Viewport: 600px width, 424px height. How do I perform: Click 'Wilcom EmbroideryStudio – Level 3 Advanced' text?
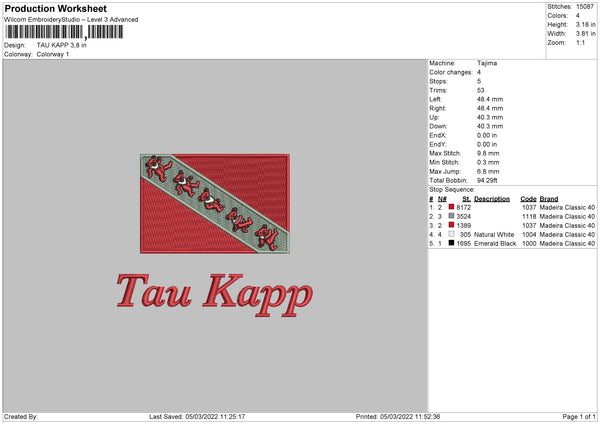click(x=71, y=20)
